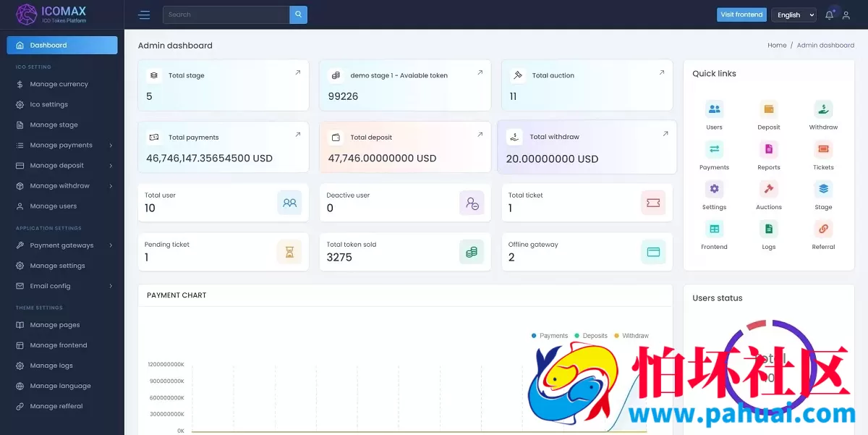This screenshot has height=435, width=868.
Task: Click the 47,746.00000000 USD deposit value
Action: [x=382, y=158]
